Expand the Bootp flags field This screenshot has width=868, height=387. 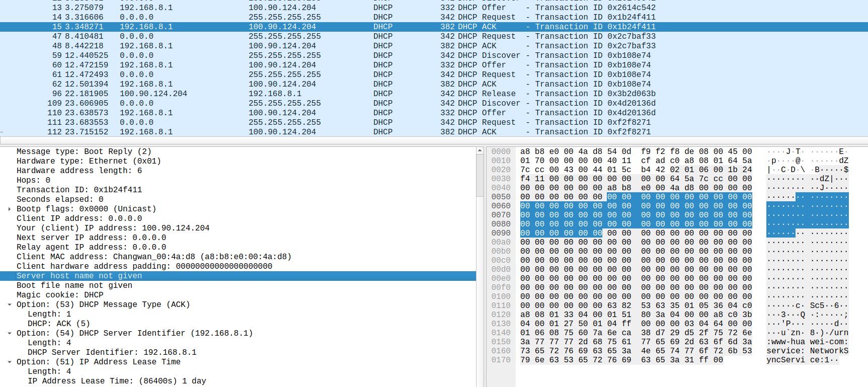[10, 209]
